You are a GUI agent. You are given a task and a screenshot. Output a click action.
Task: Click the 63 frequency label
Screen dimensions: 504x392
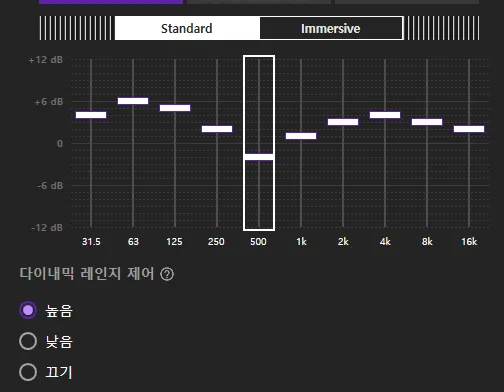pyautogui.click(x=133, y=242)
